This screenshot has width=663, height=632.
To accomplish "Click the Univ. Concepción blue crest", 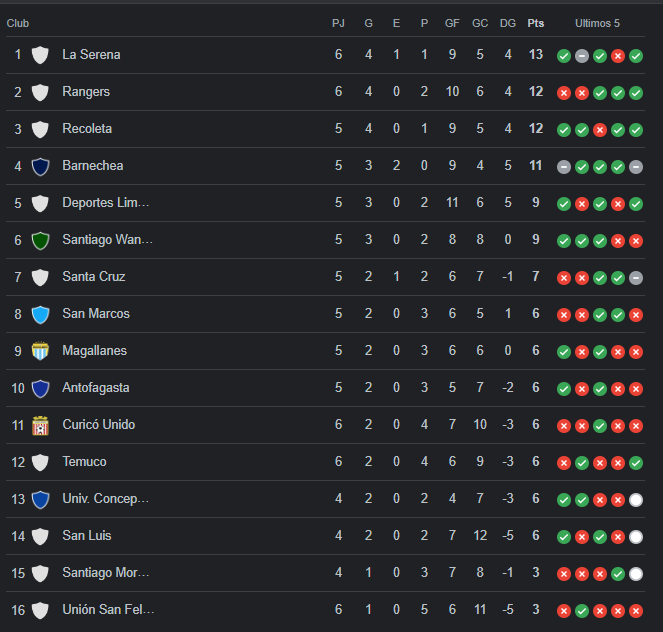I will (40, 500).
